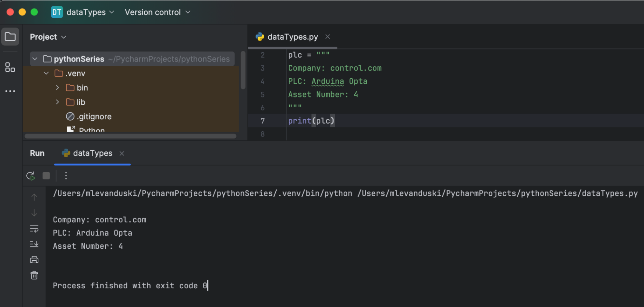Viewport: 644px width, 307px height.
Task: Toggle soft-wrap in Run console
Action: [x=34, y=228]
